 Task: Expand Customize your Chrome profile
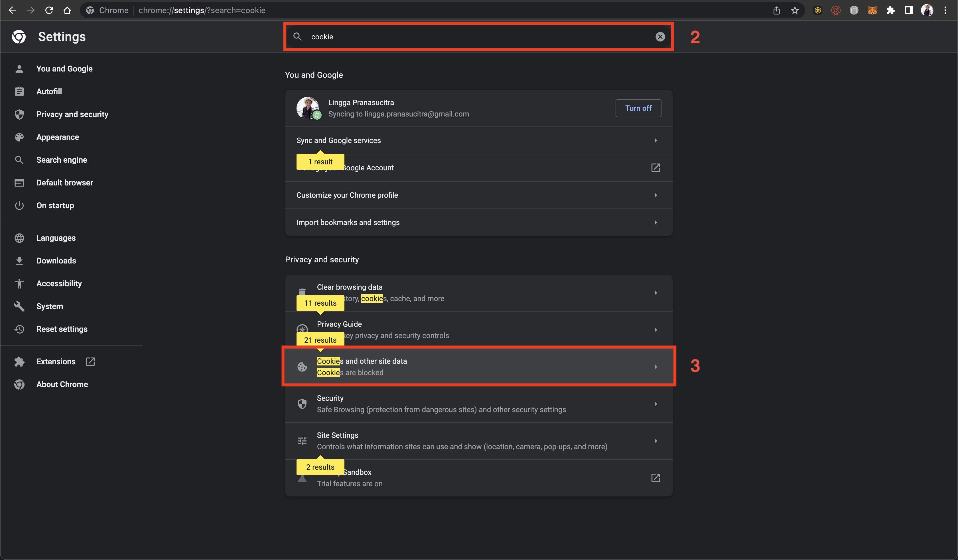click(x=478, y=195)
